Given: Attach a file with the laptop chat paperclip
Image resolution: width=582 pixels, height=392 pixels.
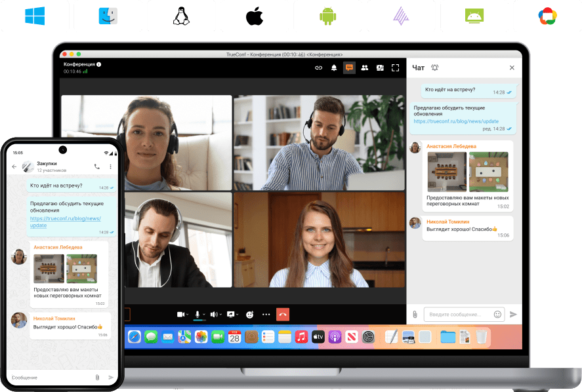Looking at the screenshot, I should coord(415,314).
